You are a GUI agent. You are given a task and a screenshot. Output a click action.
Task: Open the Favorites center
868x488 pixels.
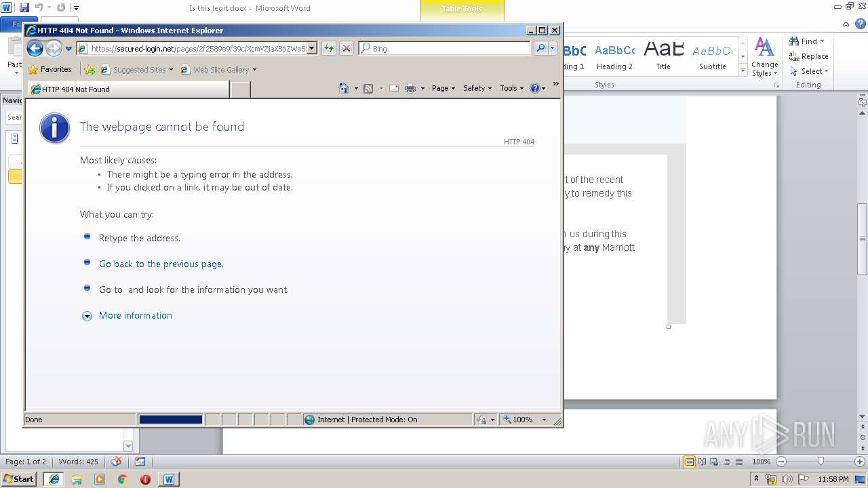click(x=50, y=69)
